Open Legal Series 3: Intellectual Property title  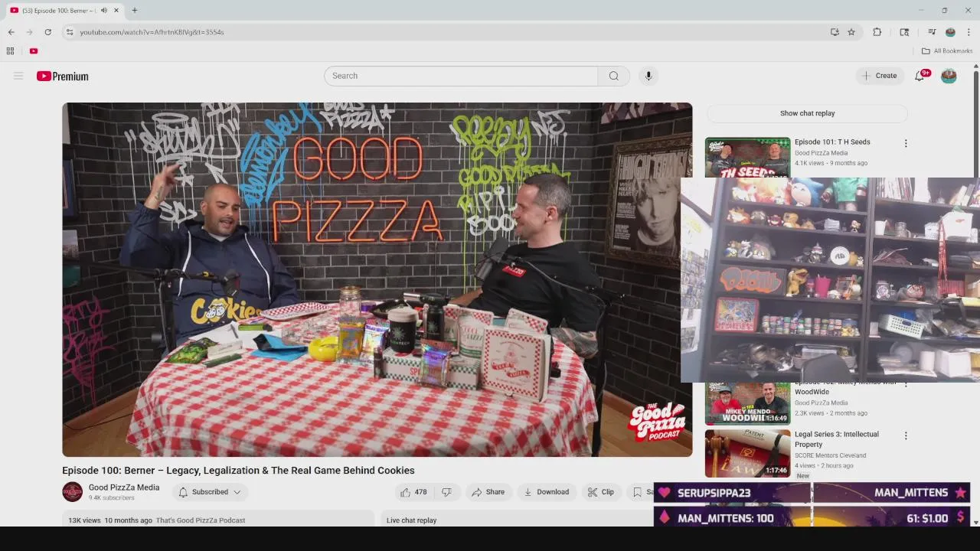coord(837,439)
